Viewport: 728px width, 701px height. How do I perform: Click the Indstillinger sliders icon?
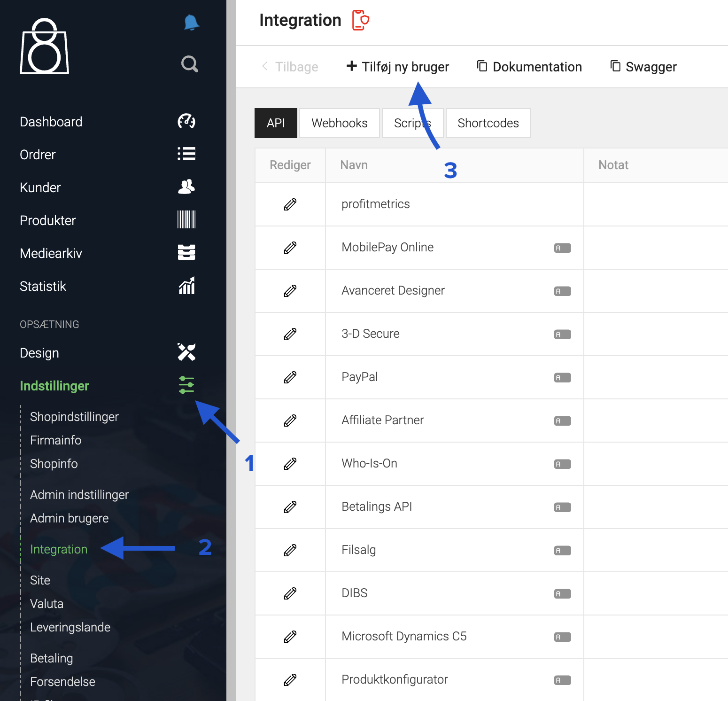tap(186, 385)
